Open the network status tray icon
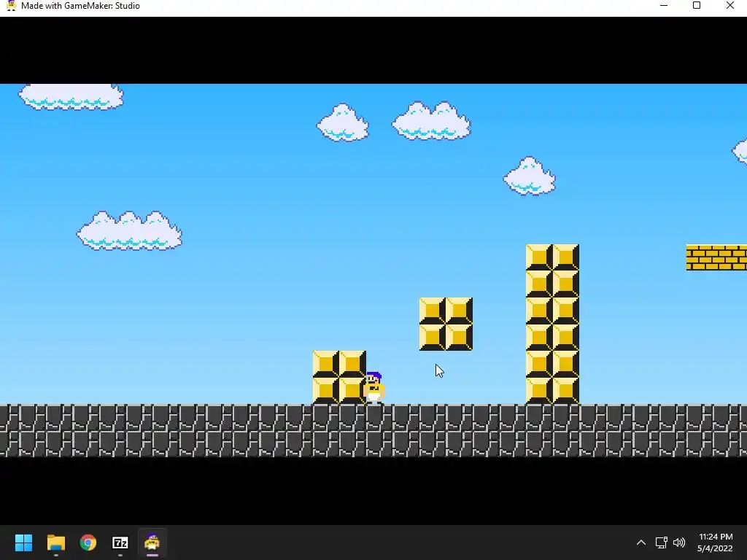The image size is (747, 560). pyautogui.click(x=661, y=542)
